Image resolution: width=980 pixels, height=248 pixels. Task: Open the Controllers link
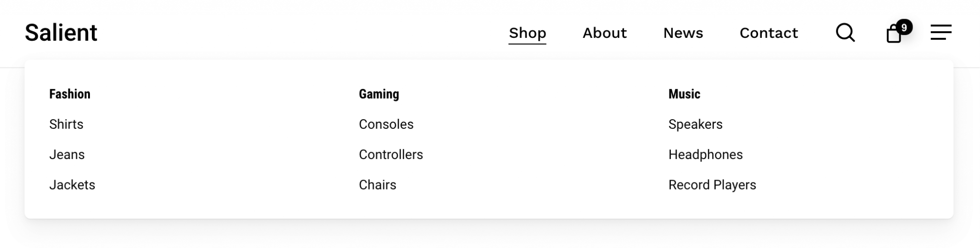click(x=391, y=154)
